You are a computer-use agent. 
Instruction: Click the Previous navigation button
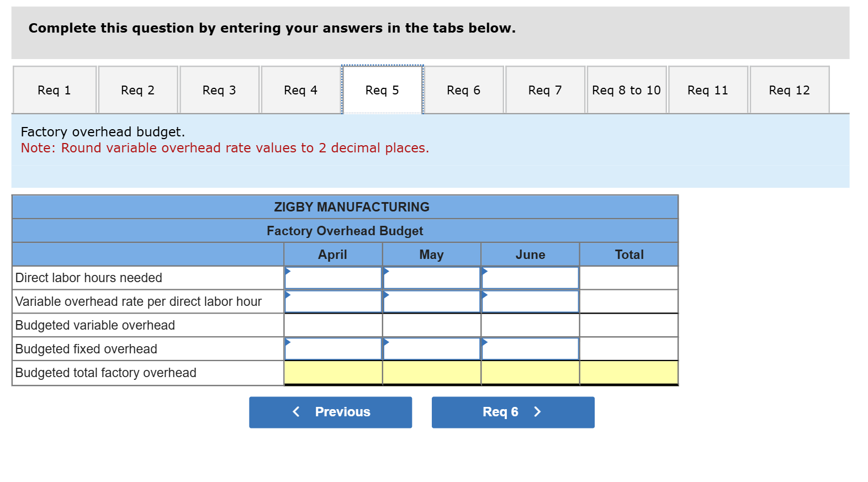click(330, 412)
